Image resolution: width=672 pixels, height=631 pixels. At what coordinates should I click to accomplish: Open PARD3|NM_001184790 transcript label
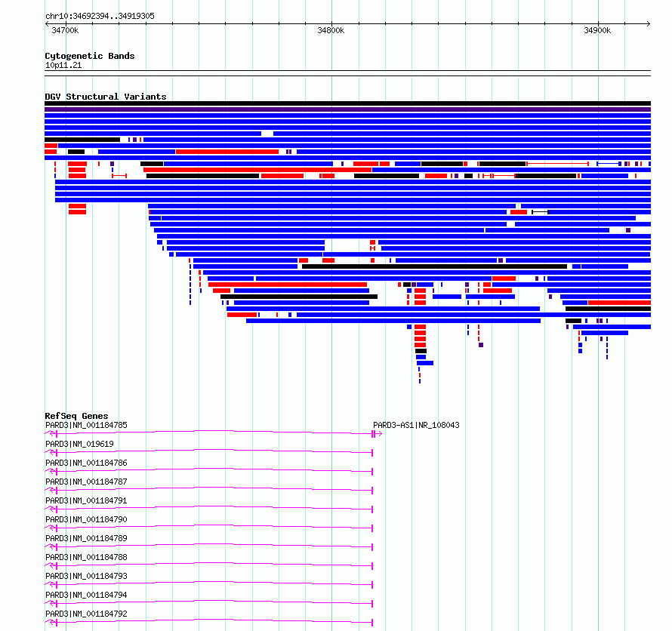point(86,519)
